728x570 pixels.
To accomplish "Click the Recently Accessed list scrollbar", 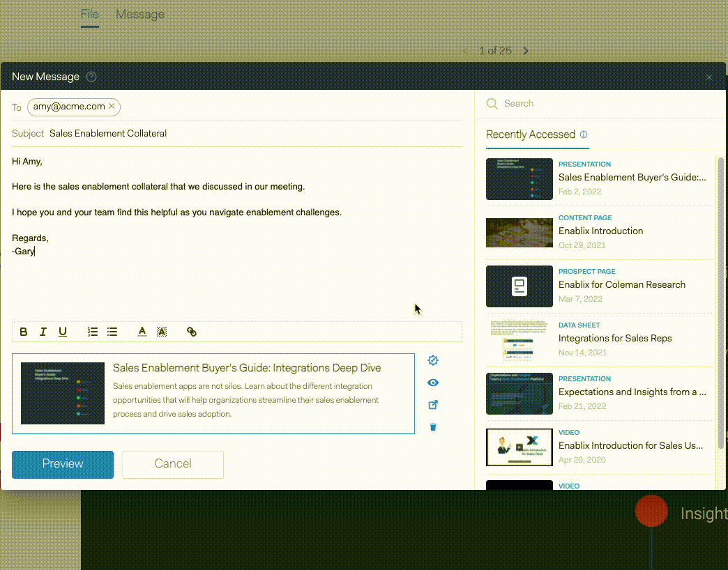I will [x=720, y=302].
